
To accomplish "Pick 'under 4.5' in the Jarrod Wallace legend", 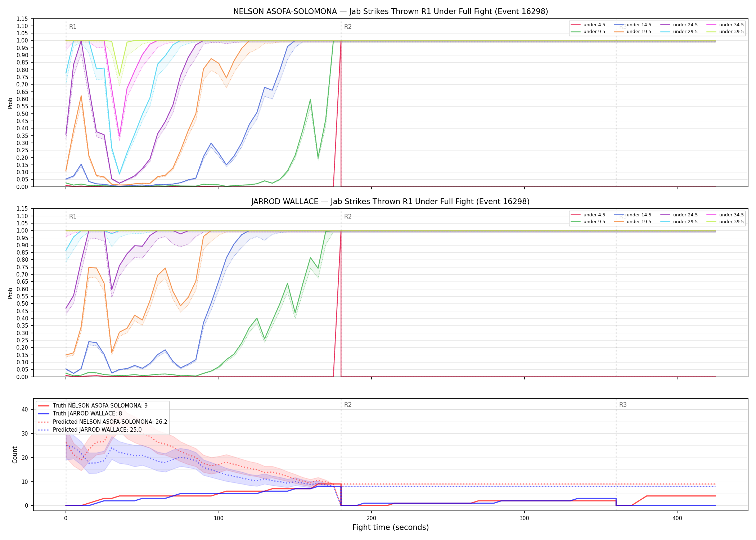I will [588, 215].
